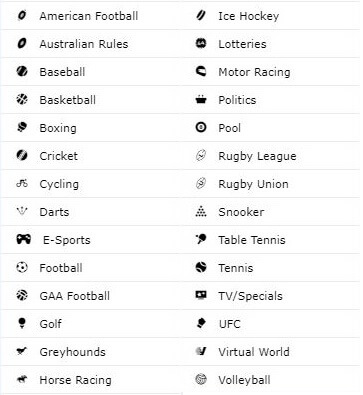363x395 pixels.
Task: Click the Table Tennis paddle icon
Action: tap(201, 239)
